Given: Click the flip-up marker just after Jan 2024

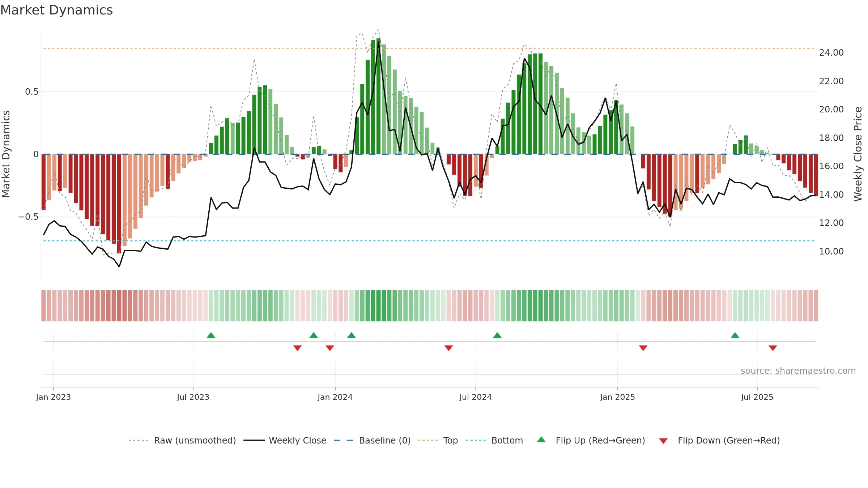Looking at the screenshot, I should pos(352,335).
